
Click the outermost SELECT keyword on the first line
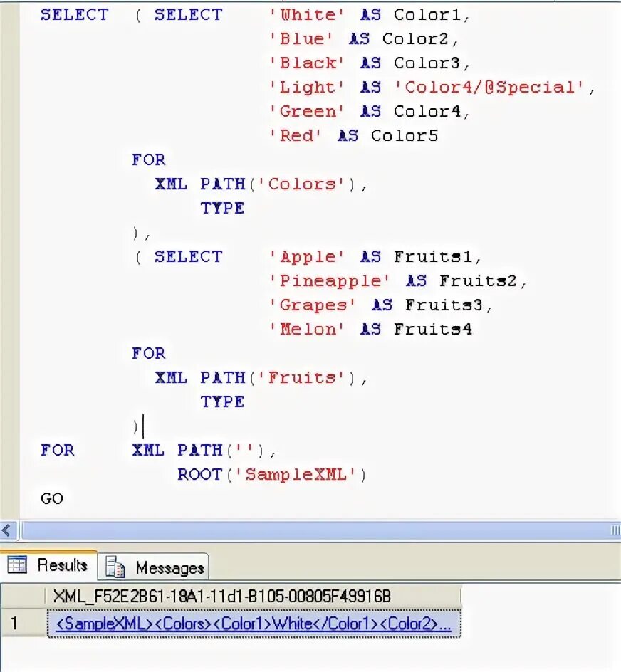coord(75,14)
